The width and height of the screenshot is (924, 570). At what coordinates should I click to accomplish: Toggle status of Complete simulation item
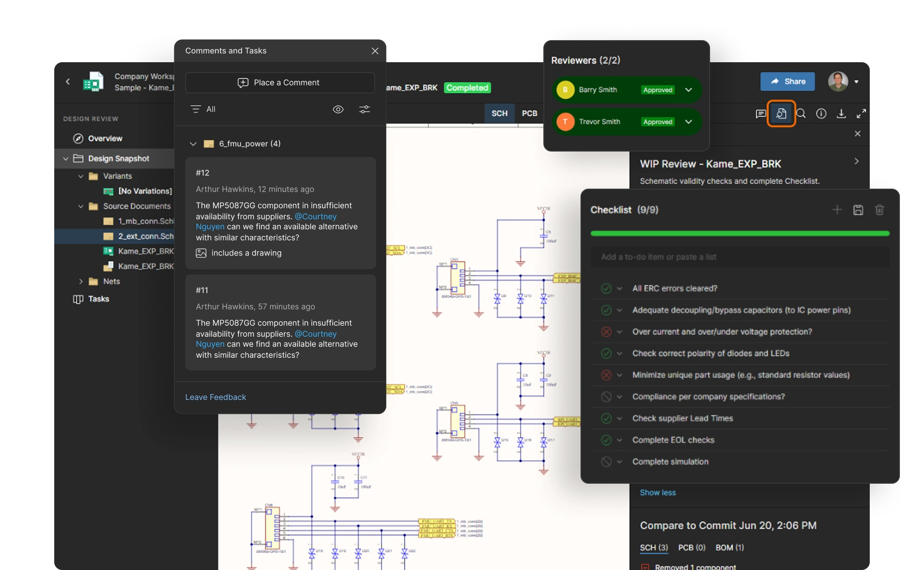point(606,462)
